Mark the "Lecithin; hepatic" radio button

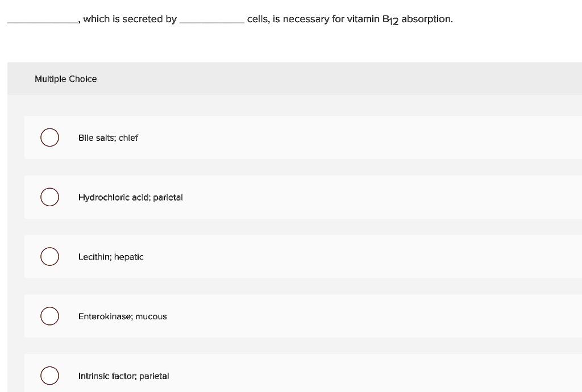49,257
